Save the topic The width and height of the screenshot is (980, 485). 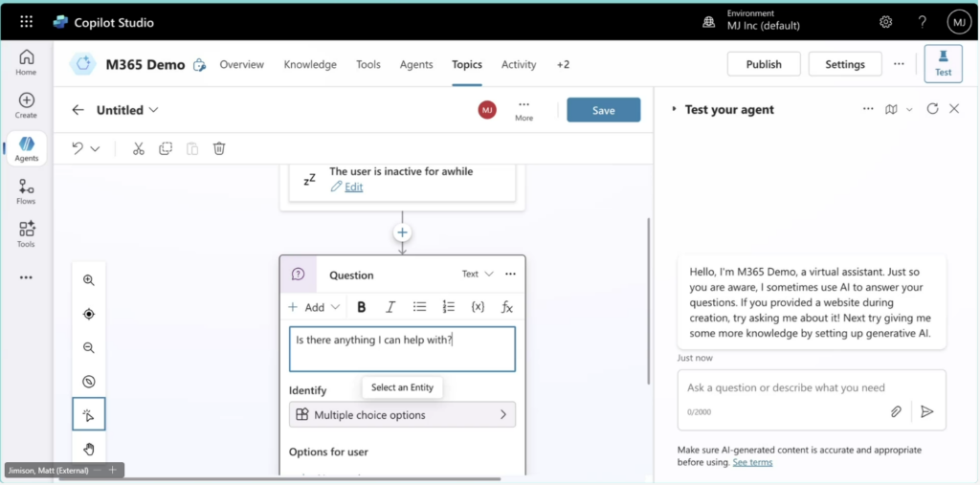click(604, 110)
